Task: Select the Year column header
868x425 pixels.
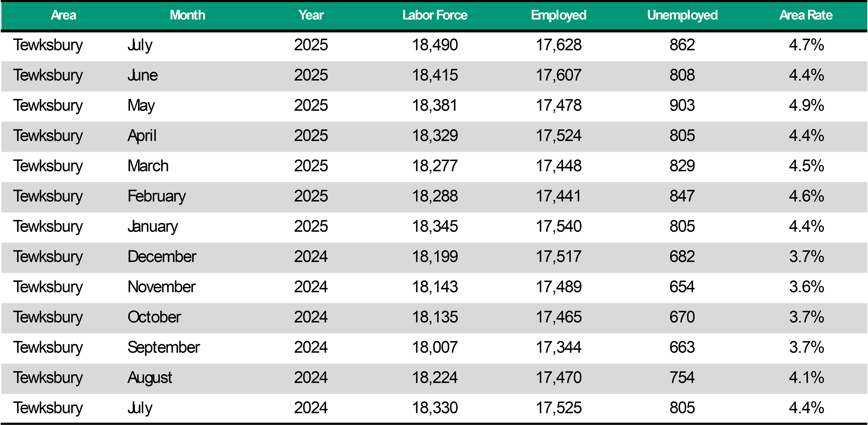Action: (x=311, y=15)
